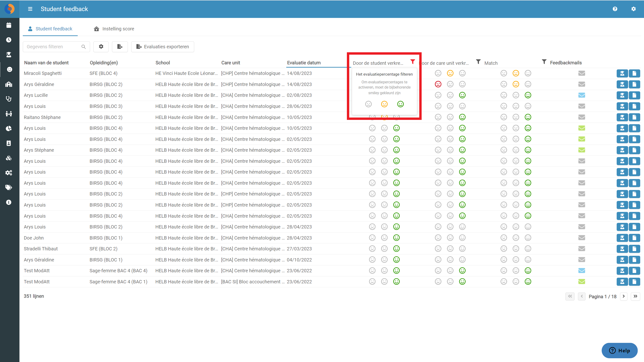
Task: Select the Student feedback tab
Action: tap(50, 29)
